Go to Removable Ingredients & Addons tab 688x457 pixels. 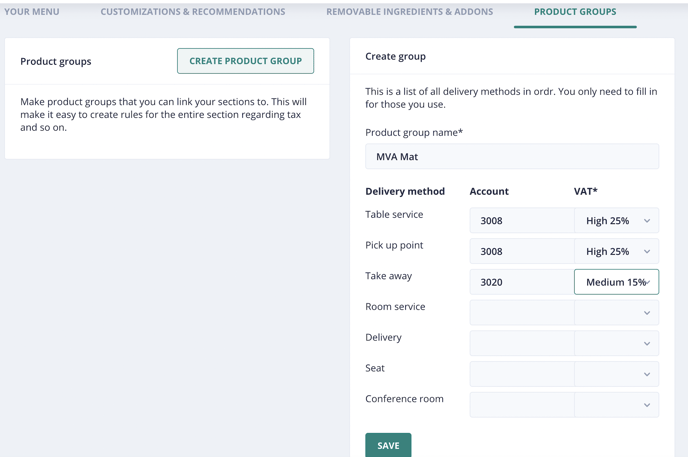pyautogui.click(x=409, y=12)
